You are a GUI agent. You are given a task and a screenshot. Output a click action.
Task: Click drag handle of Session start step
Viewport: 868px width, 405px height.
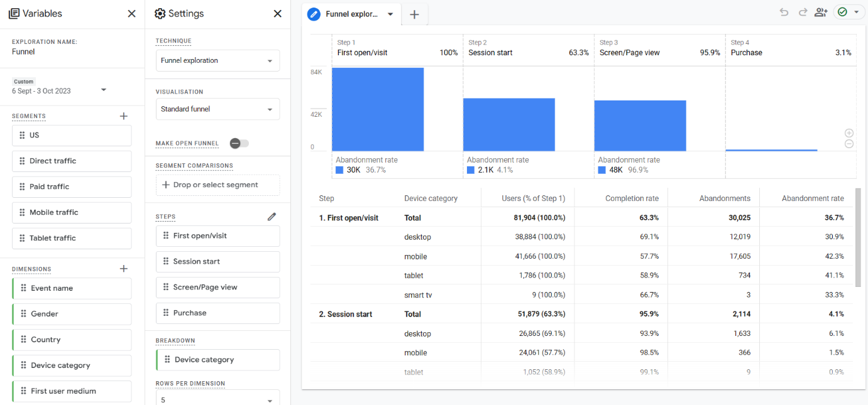click(x=166, y=261)
